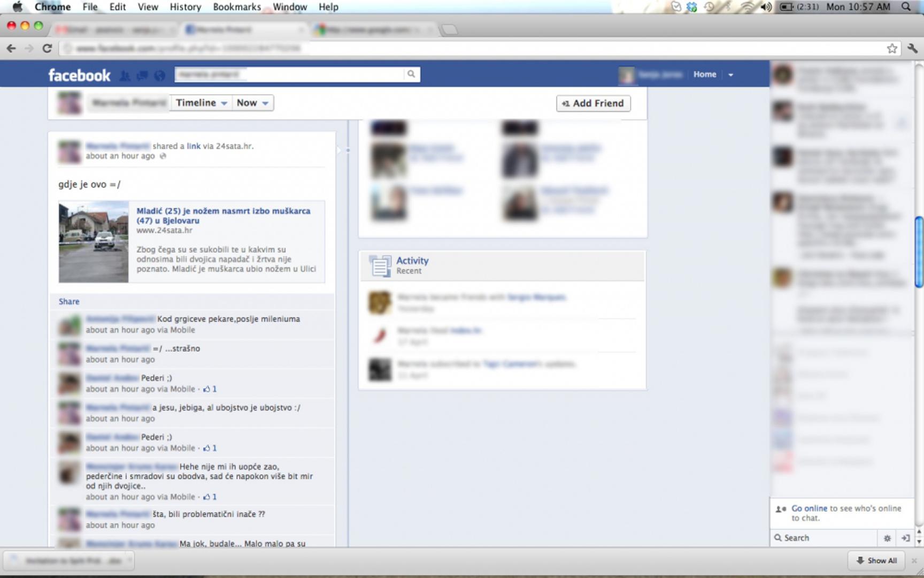This screenshot has height=578, width=924.
Task: Open the Bookmarks menu
Action: (x=236, y=7)
